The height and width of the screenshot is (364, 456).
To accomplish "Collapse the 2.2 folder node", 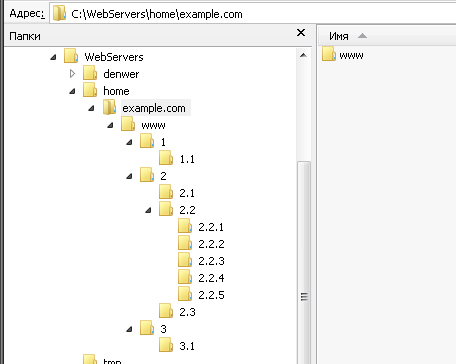I will pos(148,210).
